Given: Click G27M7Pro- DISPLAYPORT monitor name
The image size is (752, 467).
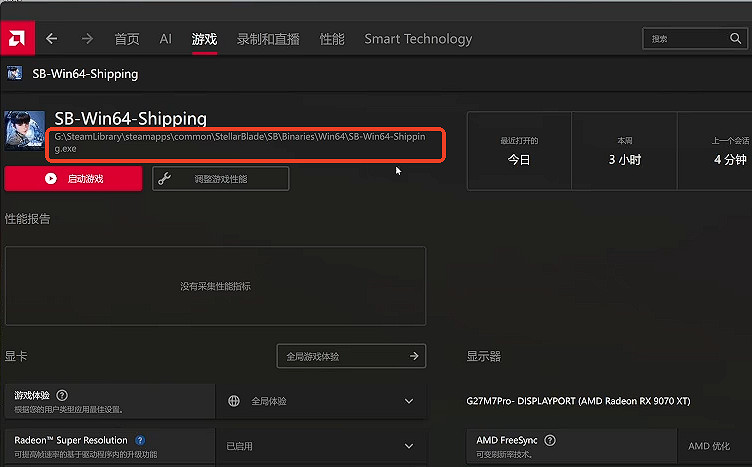Looking at the screenshot, I should click(x=578, y=401).
